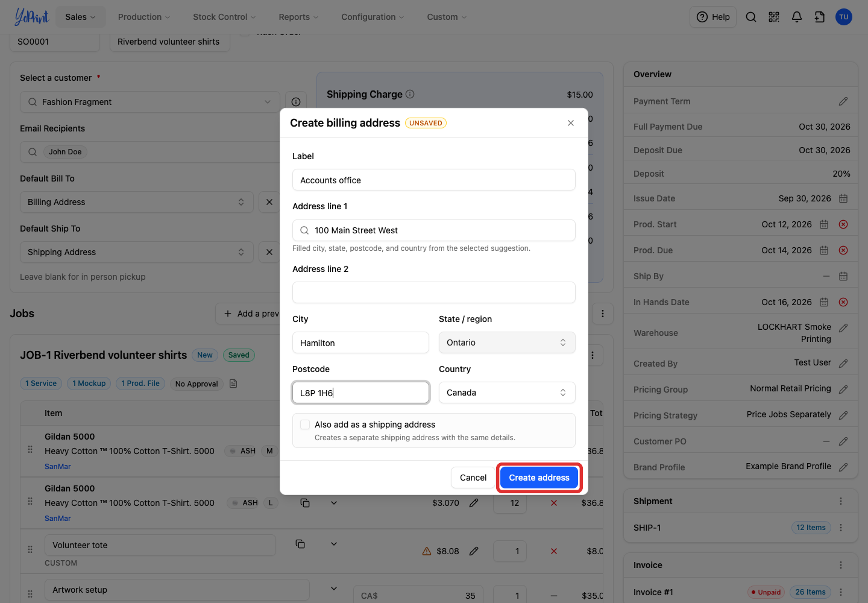This screenshot has height=603, width=868.
Task: Open the QR code scanner icon
Action: pyautogui.click(x=774, y=17)
